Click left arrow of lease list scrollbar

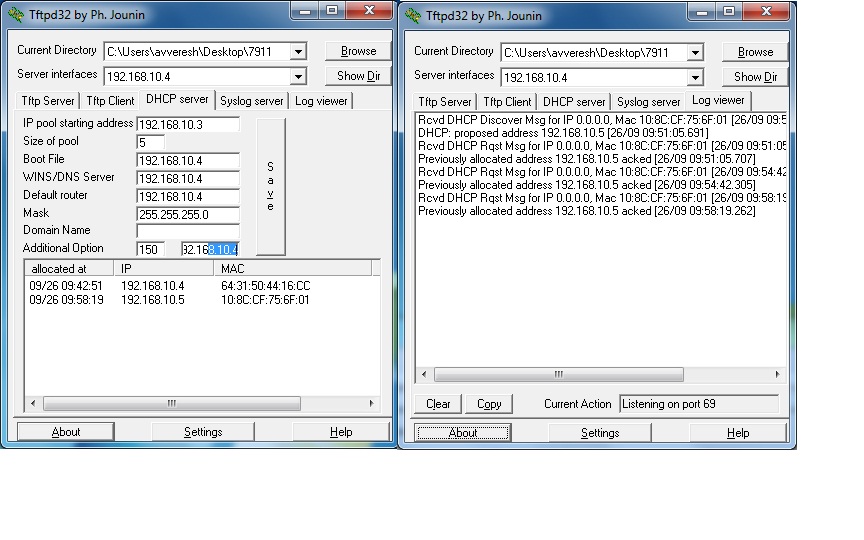33,403
